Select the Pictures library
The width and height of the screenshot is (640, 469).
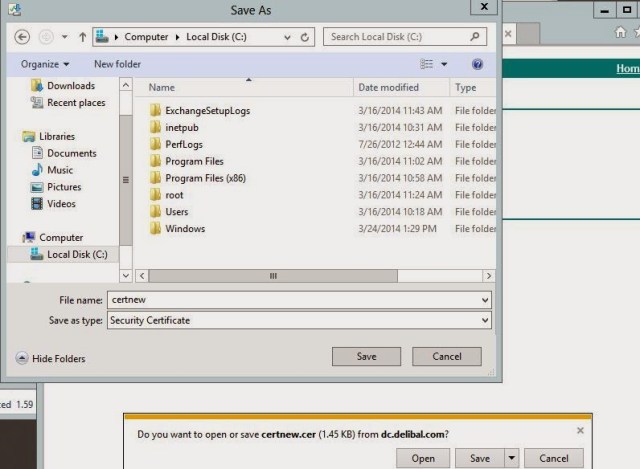coord(63,187)
